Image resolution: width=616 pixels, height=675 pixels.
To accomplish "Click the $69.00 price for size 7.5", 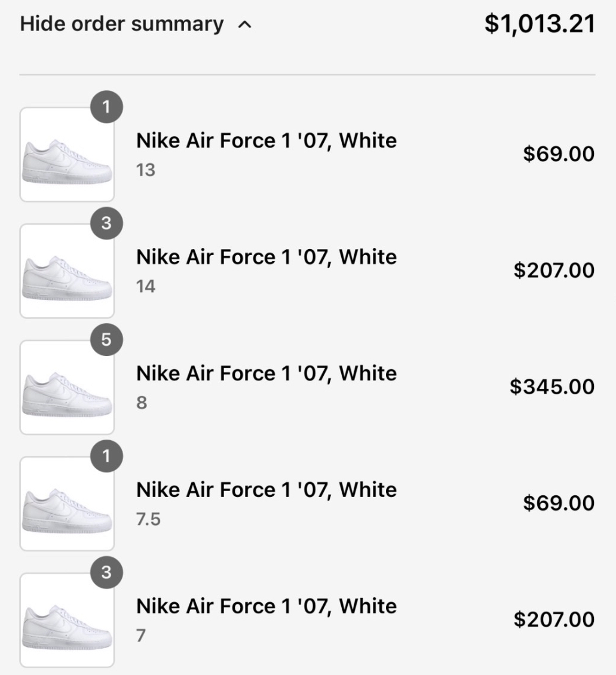I will click(559, 504).
